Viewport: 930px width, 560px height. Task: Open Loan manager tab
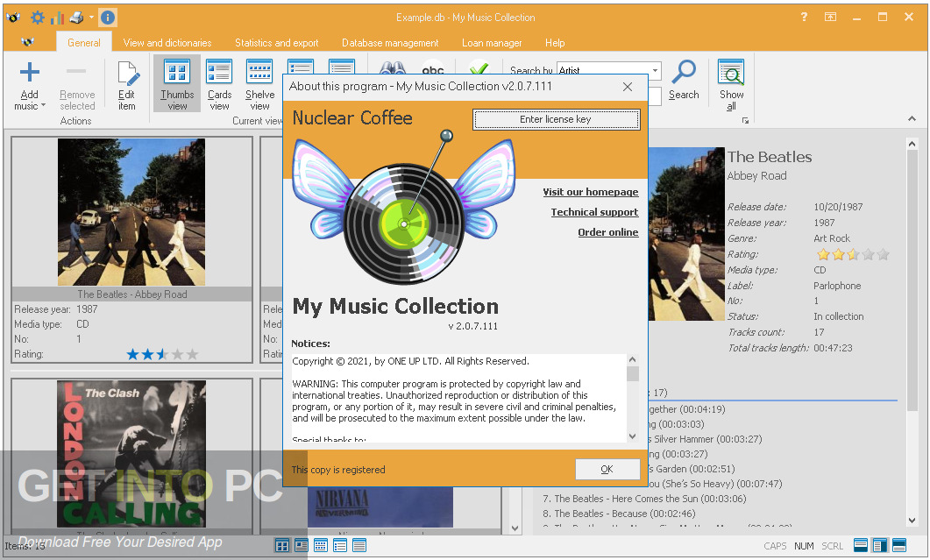click(x=492, y=43)
